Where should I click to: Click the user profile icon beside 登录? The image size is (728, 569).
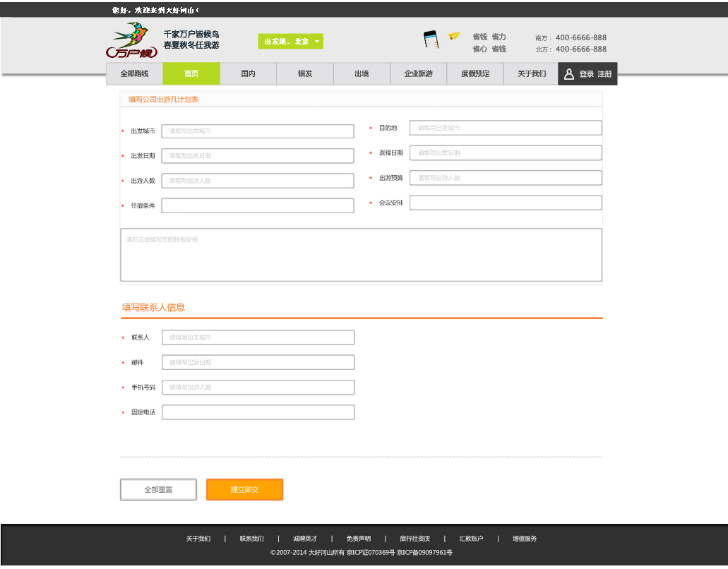click(x=569, y=74)
